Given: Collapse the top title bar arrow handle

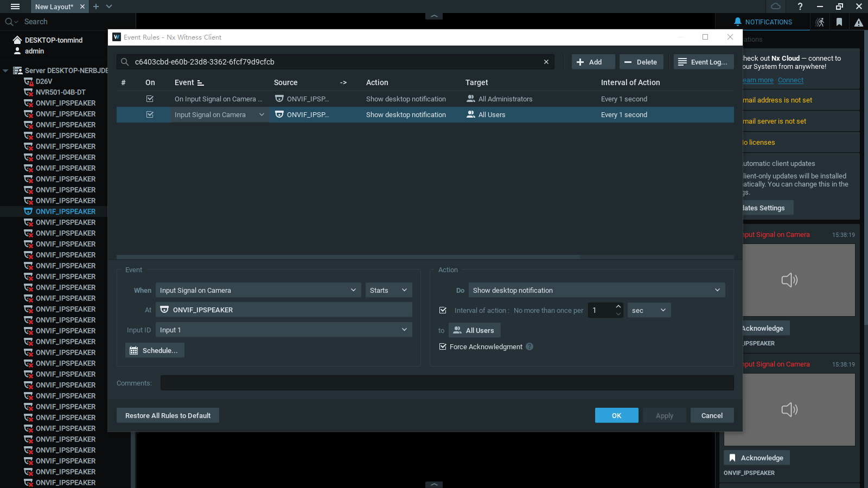Looking at the screenshot, I should pyautogui.click(x=434, y=16).
